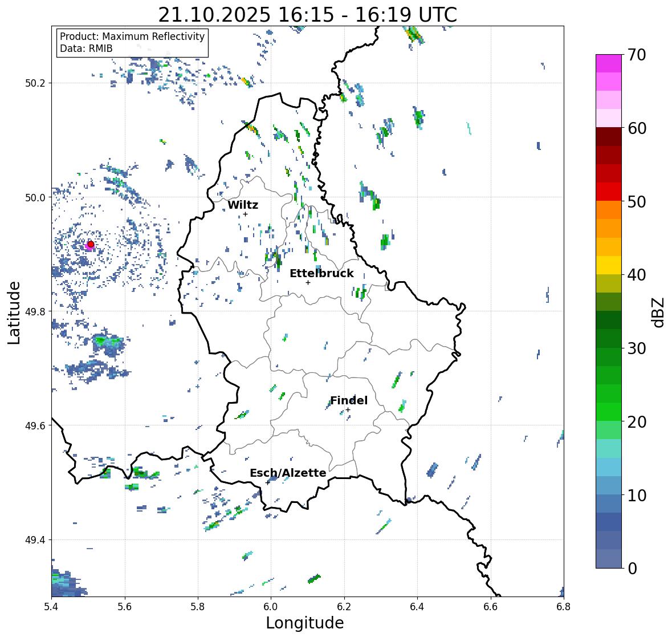The width and height of the screenshot is (672, 637).
Task: Click the cross marker below Wiltz
Action: point(245,214)
